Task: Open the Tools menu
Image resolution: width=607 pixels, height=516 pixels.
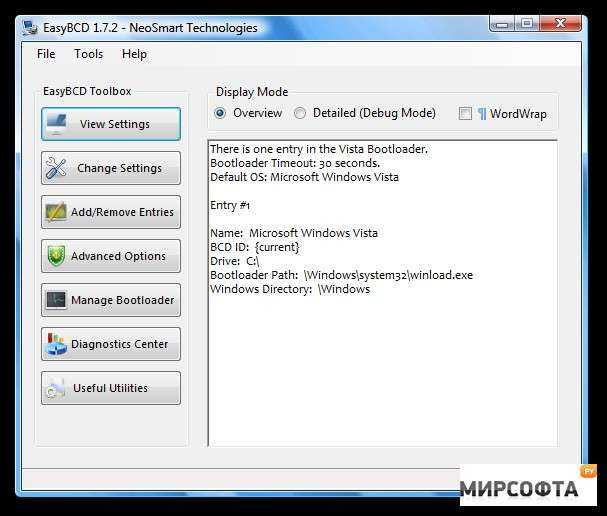Action: tap(89, 54)
